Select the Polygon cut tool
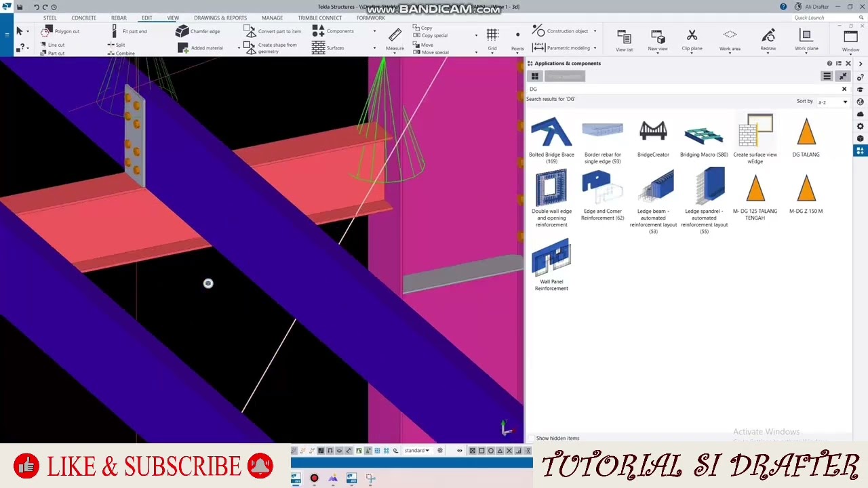This screenshot has width=868, height=488. [60, 31]
